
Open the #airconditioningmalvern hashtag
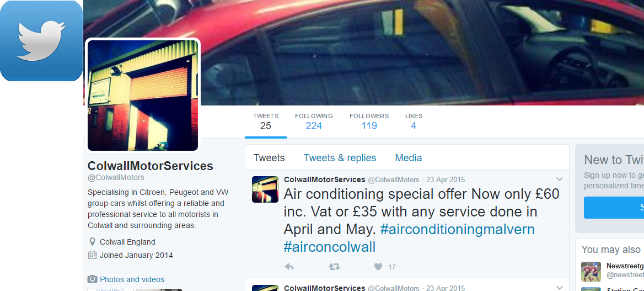tap(458, 229)
